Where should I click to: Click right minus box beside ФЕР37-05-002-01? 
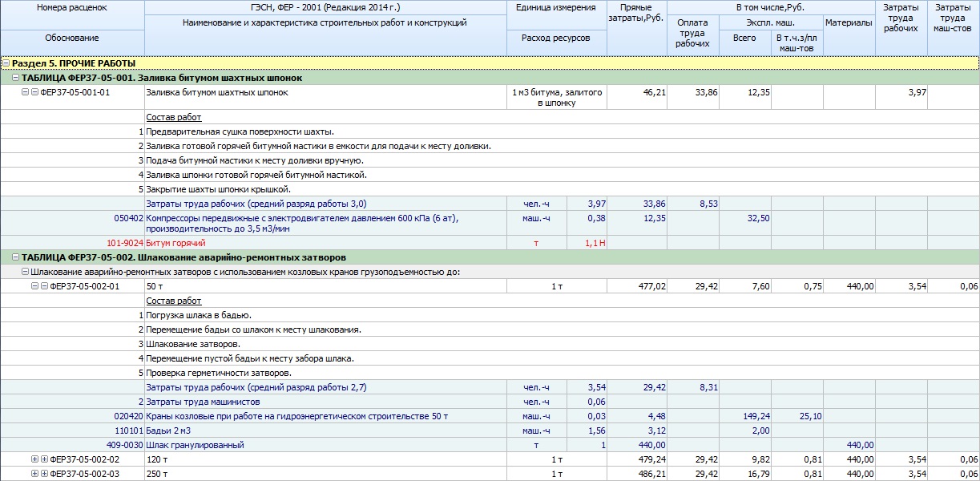click(44, 286)
